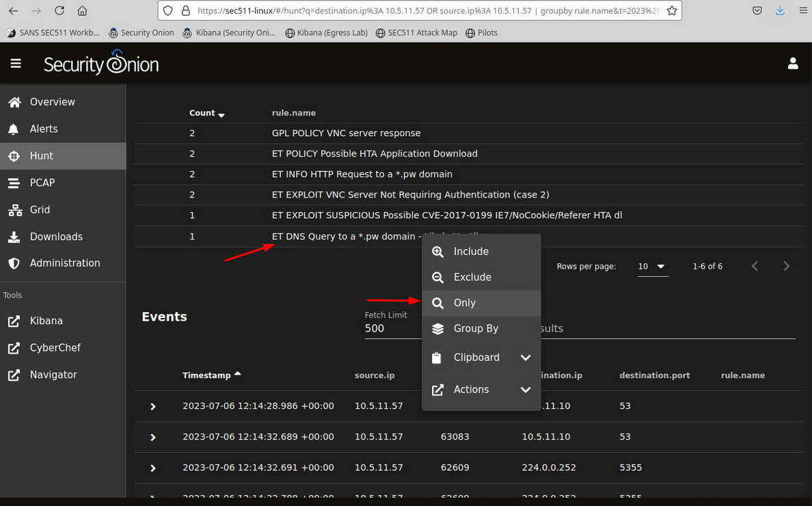Choose Exclude from the context menu

[x=472, y=277]
